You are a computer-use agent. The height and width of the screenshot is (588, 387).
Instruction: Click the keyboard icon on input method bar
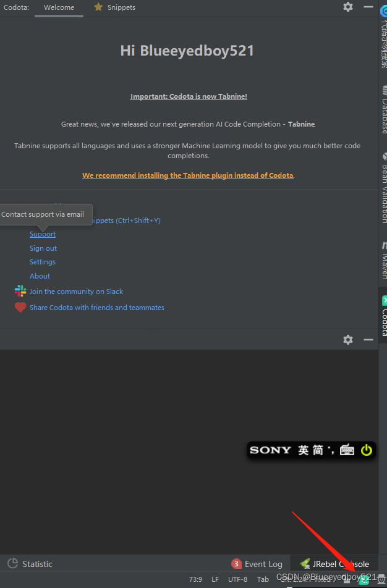pyautogui.click(x=347, y=450)
